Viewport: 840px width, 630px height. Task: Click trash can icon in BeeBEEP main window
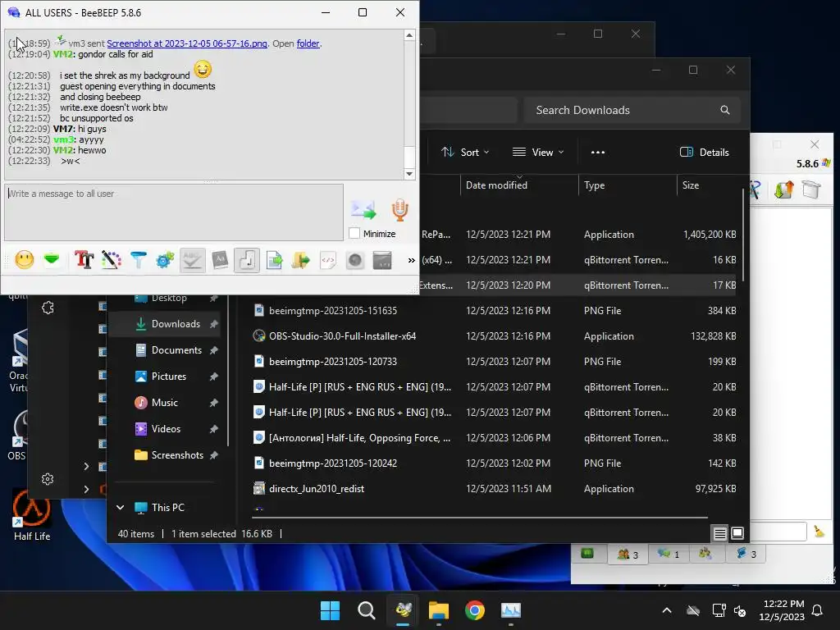811,189
